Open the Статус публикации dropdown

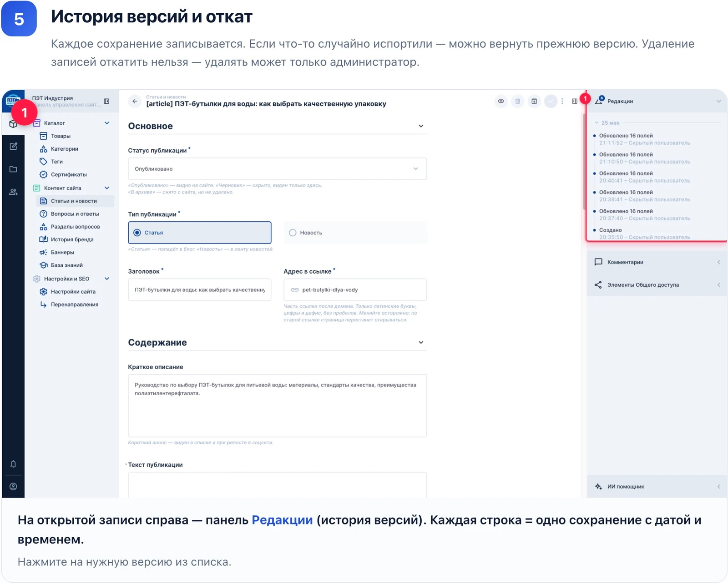pyautogui.click(x=278, y=169)
